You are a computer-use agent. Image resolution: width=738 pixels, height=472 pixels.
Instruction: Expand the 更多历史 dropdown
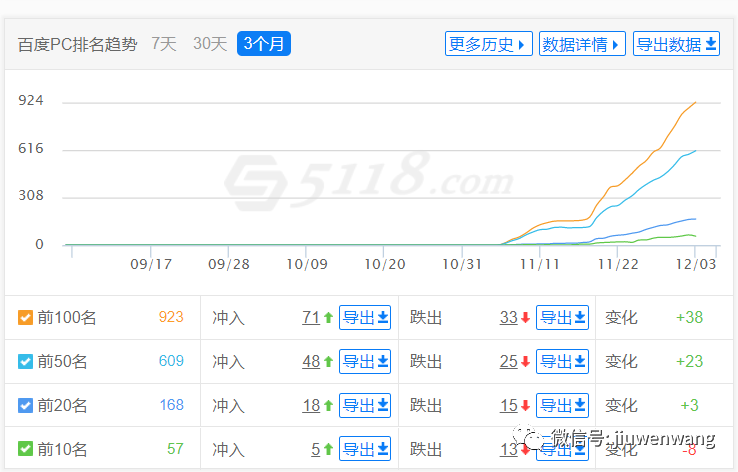click(x=488, y=44)
